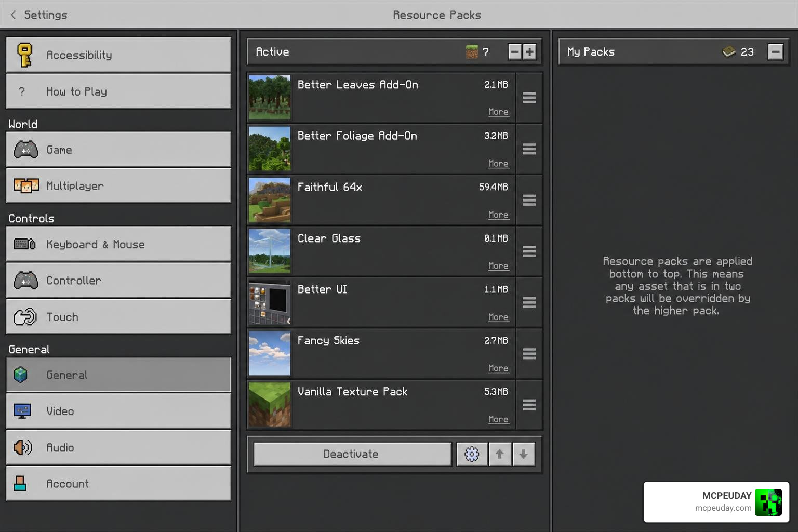The width and height of the screenshot is (798, 532).
Task: Click the Better Leaves Add-On title
Action: tap(357, 85)
